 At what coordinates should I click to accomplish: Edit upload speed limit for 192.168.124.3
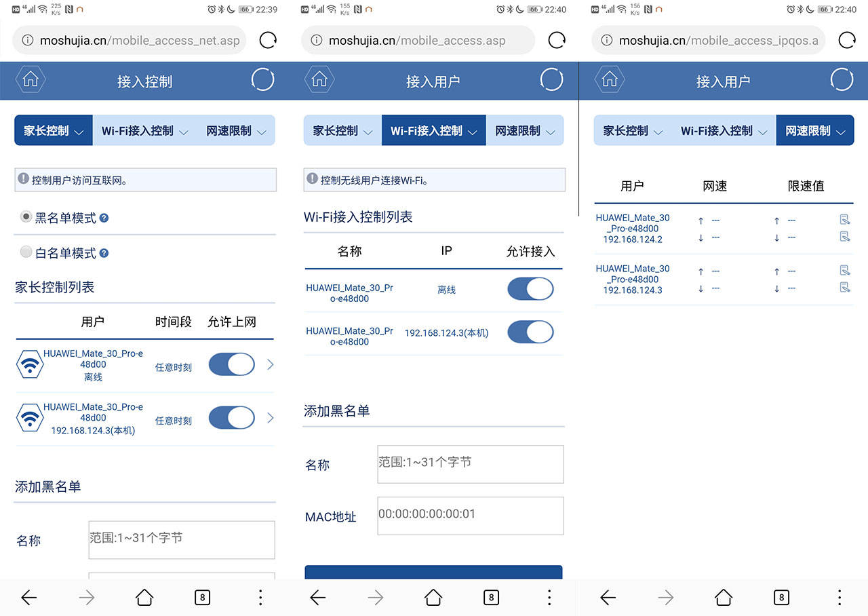(x=845, y=270)
